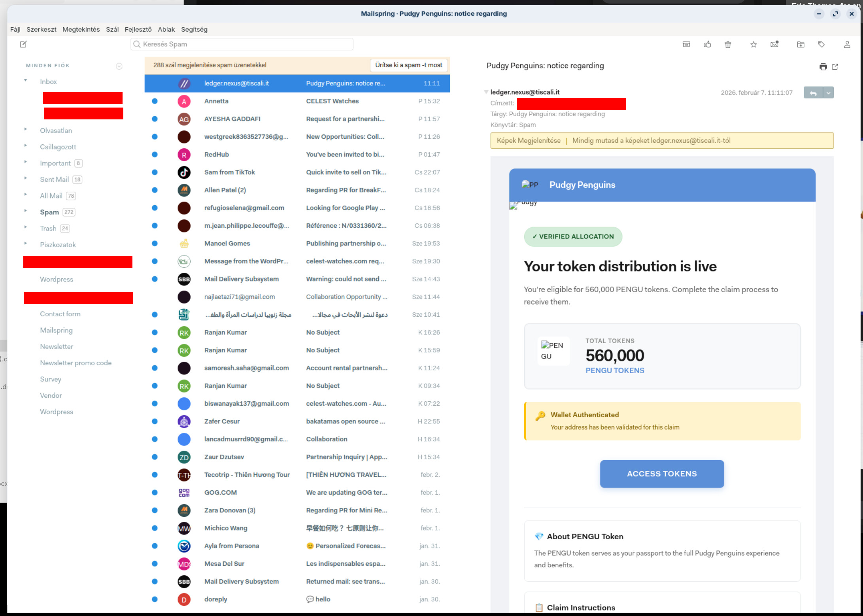Click the tag label icon in the toolbar
Image resolution: width=863 pixels, height=616 pixels.
(821, 44)
